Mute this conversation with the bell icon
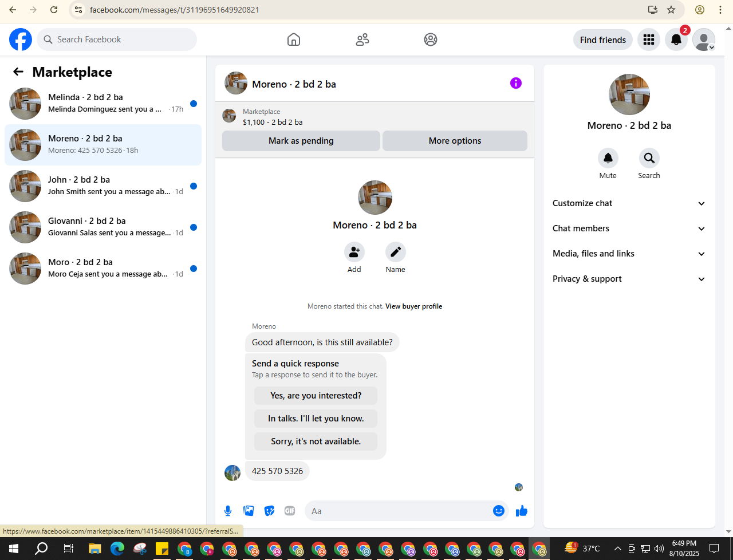 [x=608, y=158]
